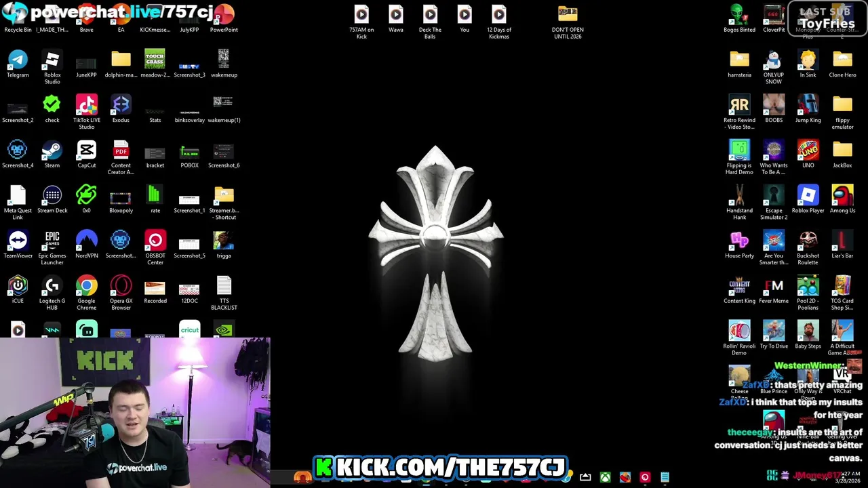Select the 12DOC file icon
The image size is (868, 488).
pos(189,290)
